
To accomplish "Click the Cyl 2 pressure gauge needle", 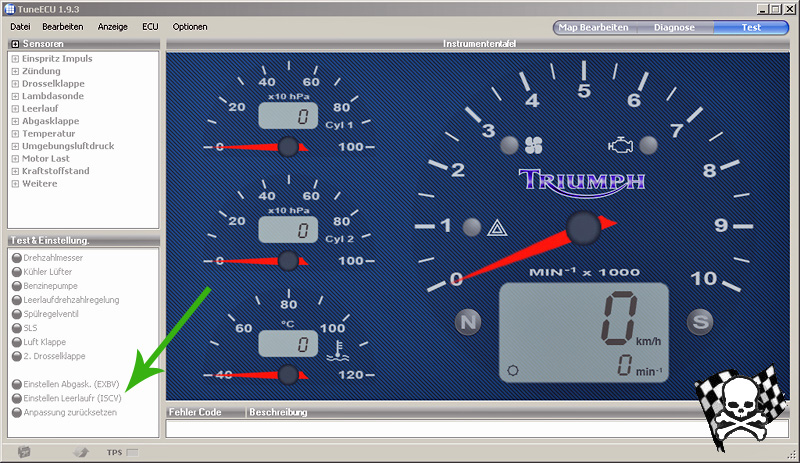I will (257, 261).
